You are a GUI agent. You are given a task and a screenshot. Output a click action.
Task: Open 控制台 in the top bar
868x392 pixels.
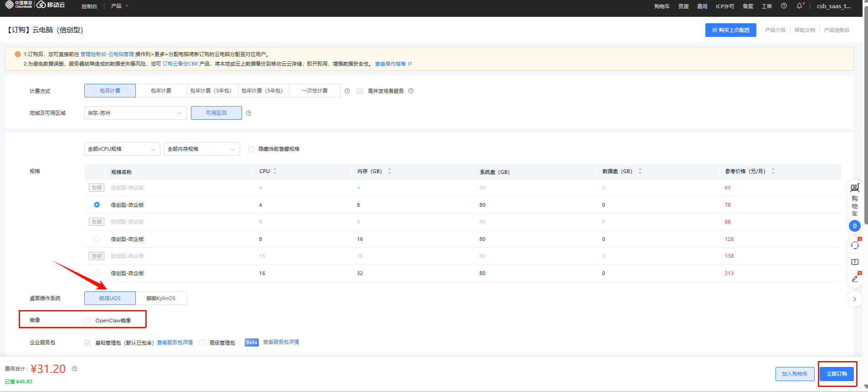pos(89,6)
